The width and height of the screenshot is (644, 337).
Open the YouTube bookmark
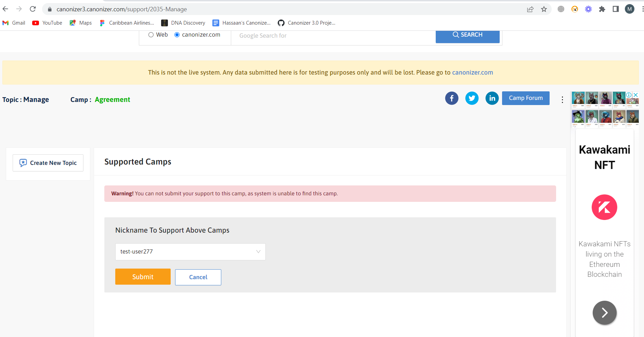click(x=47, y=23)
